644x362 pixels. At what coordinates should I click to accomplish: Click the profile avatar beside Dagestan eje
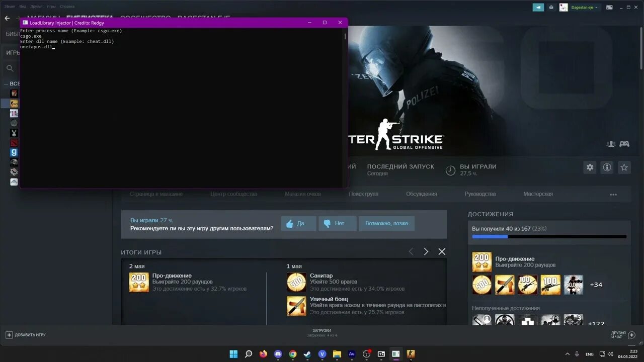pos(563,8)
